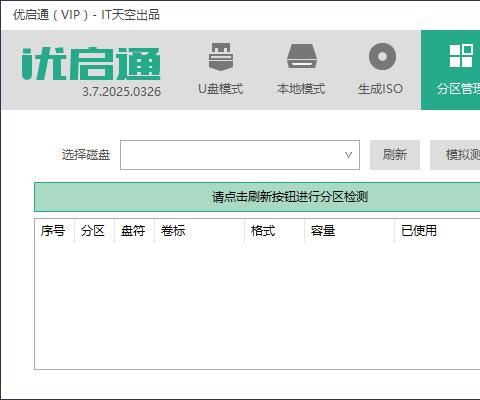Sort by 盘符 column header
Screen dimensions: 480x400
click(x=133, y=231)
